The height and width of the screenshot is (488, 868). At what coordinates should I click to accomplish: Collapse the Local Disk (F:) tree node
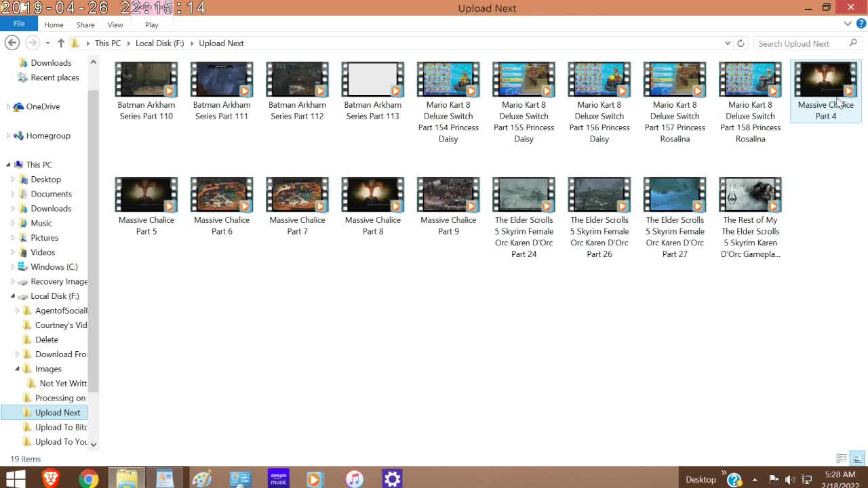(x=13, y=296)
